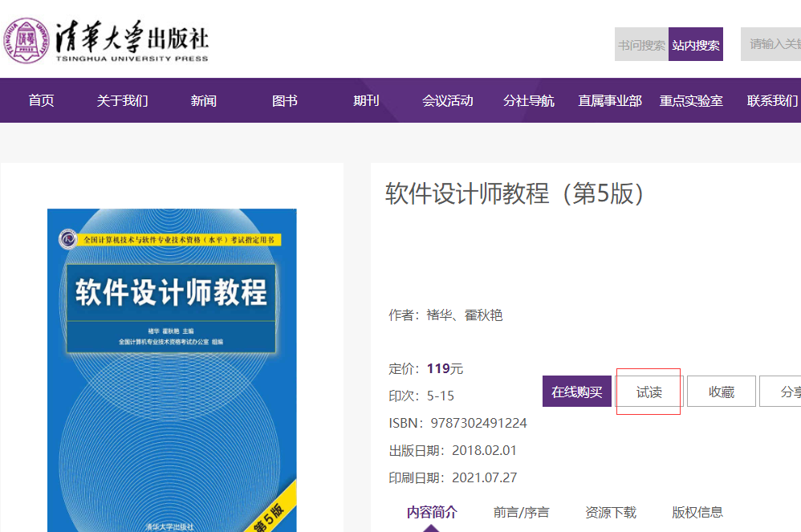
Task: Open the 资源下载 tab
Action: click(x=610, y=512)
